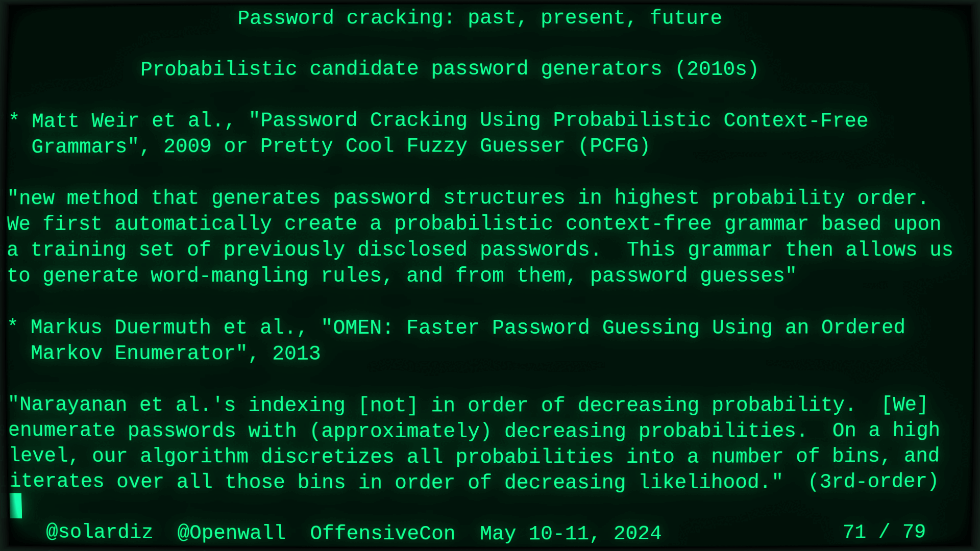
Task: Click the bracketed word "[not]"
Action: (x=388, y=405)
